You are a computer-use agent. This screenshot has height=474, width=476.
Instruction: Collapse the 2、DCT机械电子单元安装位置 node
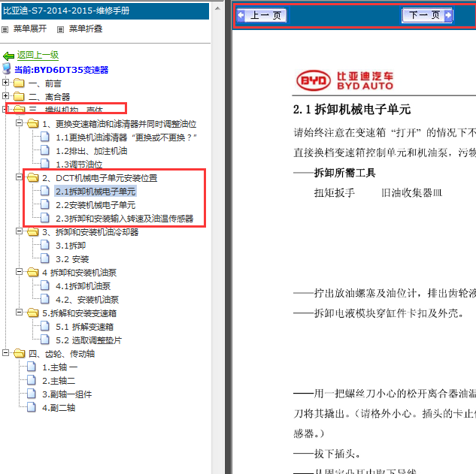pos(19,177)
